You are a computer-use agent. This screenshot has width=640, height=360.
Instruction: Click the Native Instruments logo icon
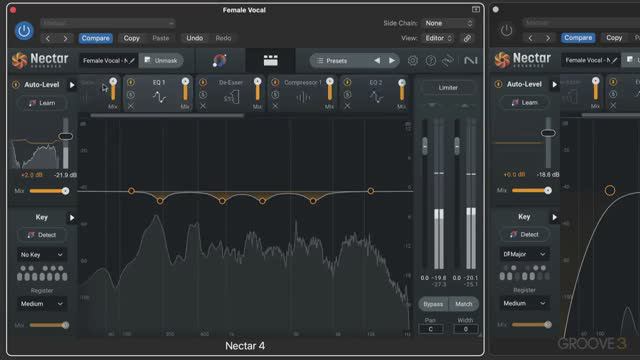click(x=471, y=60)
